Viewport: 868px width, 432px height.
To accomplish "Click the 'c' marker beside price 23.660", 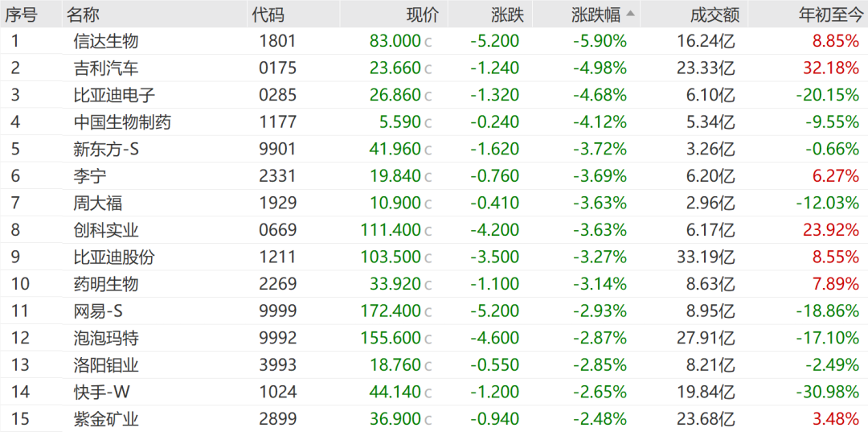I will point(428,69).
